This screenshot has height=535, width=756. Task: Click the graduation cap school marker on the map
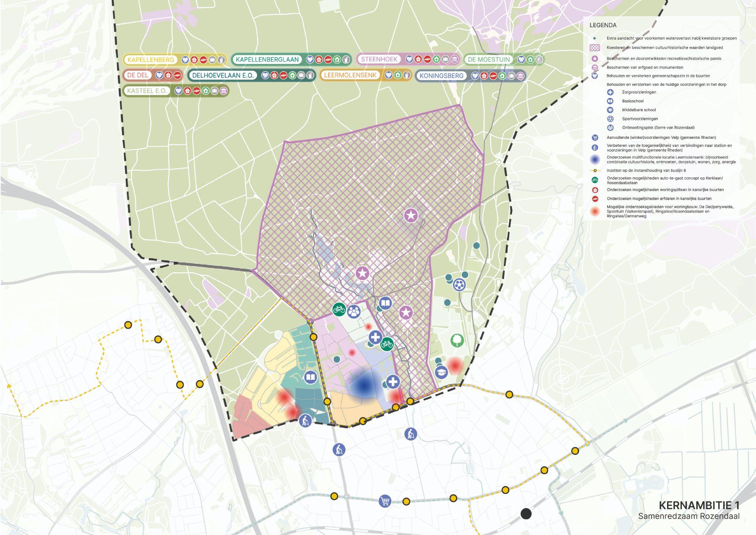(441, 372)
